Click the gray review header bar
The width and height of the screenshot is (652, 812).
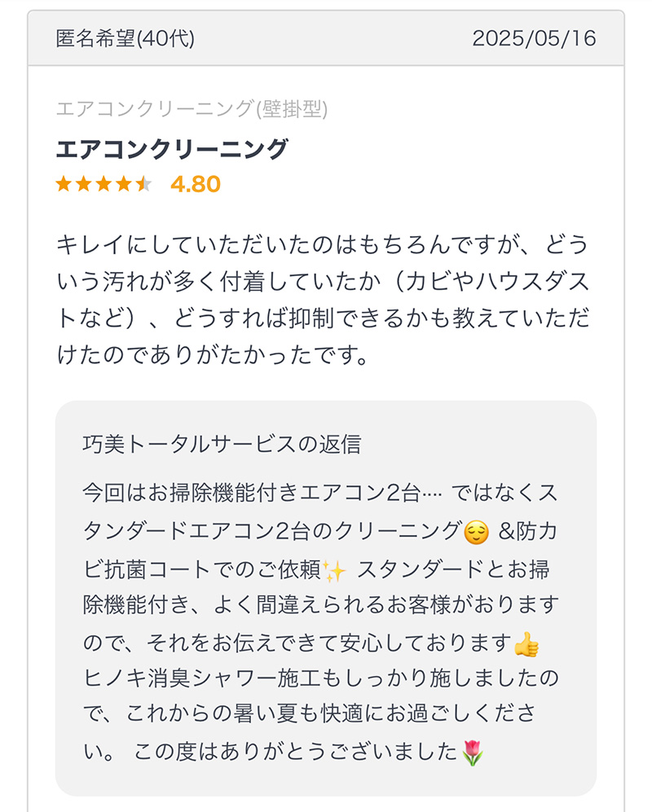[326, 38]
